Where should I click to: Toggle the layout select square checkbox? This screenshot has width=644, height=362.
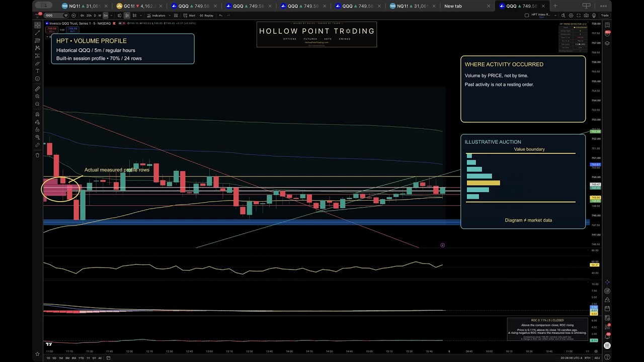[527, 16]
